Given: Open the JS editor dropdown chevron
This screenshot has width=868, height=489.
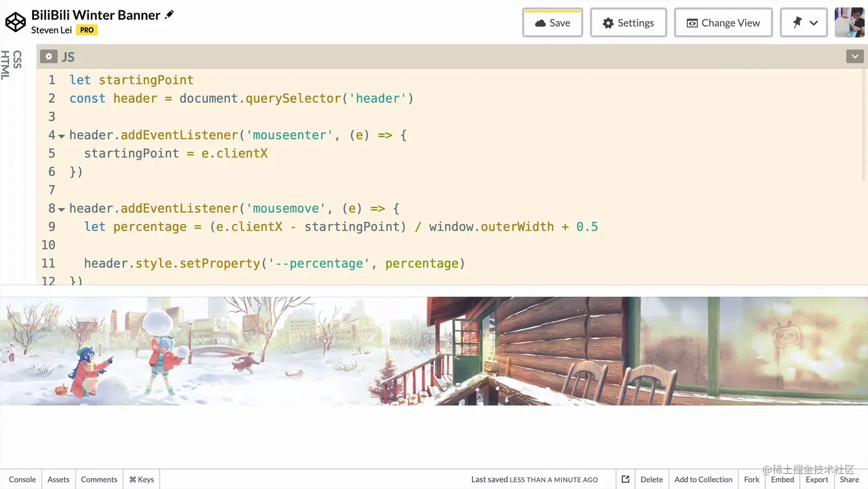Looking at the screenshot, I should [855, 56].
